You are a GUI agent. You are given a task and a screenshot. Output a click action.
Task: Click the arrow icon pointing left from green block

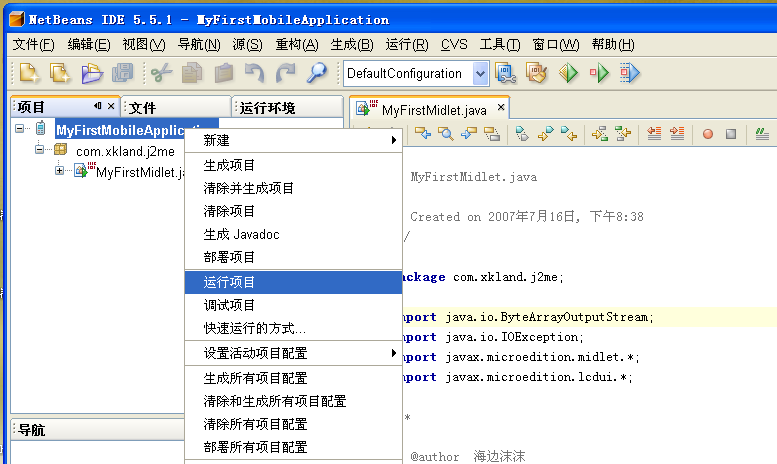[x=623, y=133]
